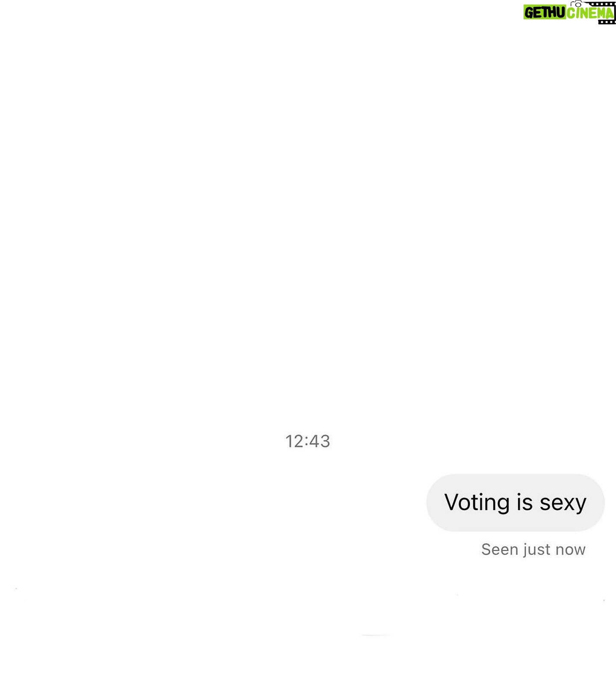This screenshot has width=616, height=695.
Task: Click the first letter C in CINEMA
Action: pyautogui.click(x=571, y=13)
